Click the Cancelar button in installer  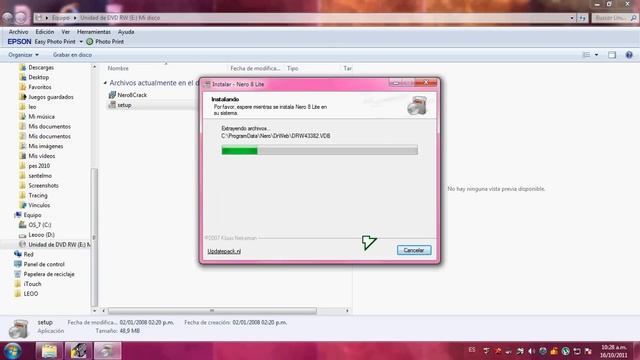click(414, 250)
